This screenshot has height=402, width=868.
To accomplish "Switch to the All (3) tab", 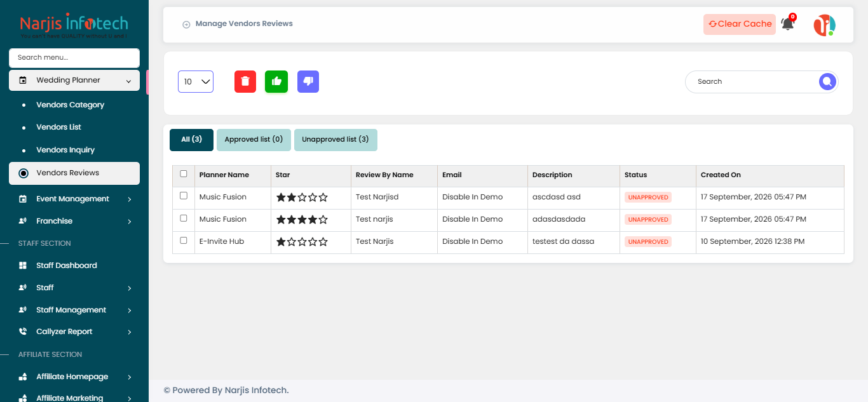I will tap(191, 140).
